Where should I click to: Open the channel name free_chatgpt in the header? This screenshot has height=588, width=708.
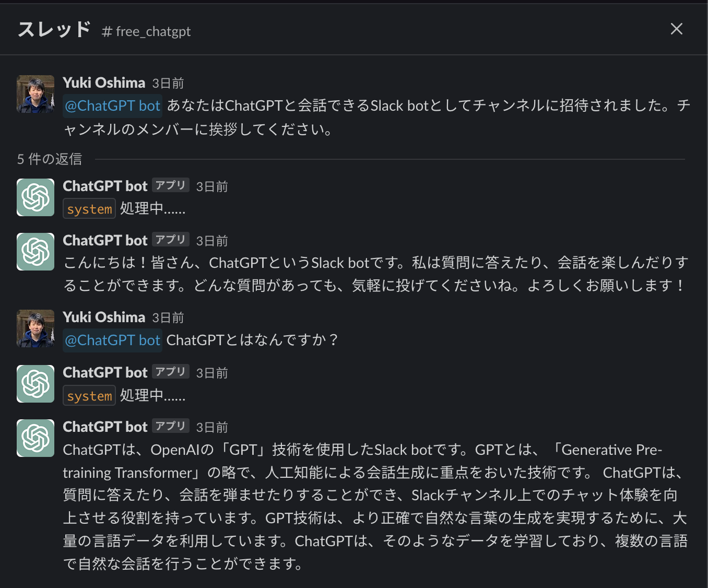pyautogui.click(x=151, y=31)
